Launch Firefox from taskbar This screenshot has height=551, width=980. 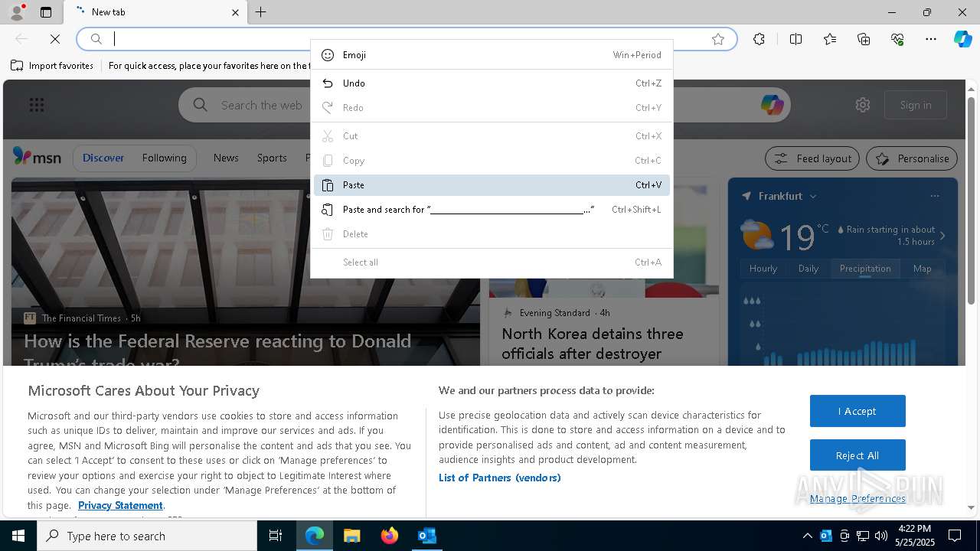pos(390,536)
